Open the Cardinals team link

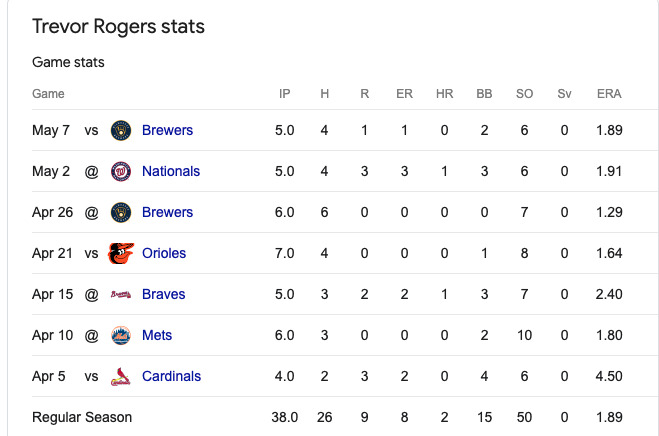pos(171,376)
